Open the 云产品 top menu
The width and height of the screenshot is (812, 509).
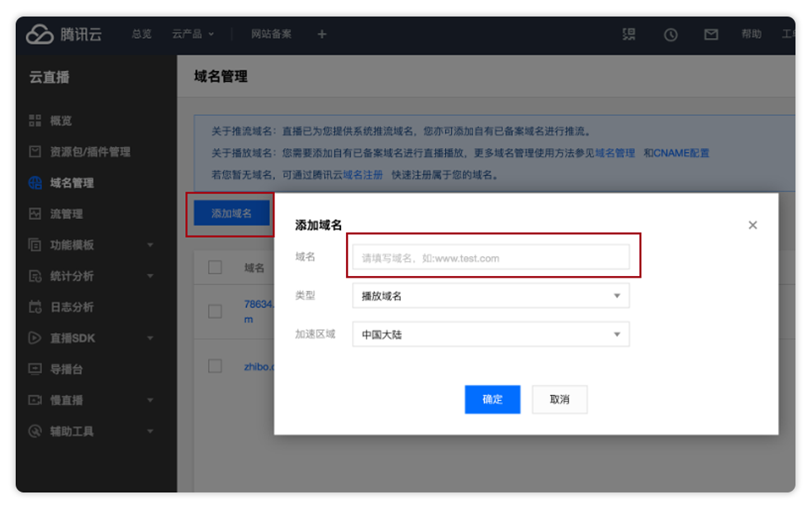pyautogui.click(x=192, y=34)
